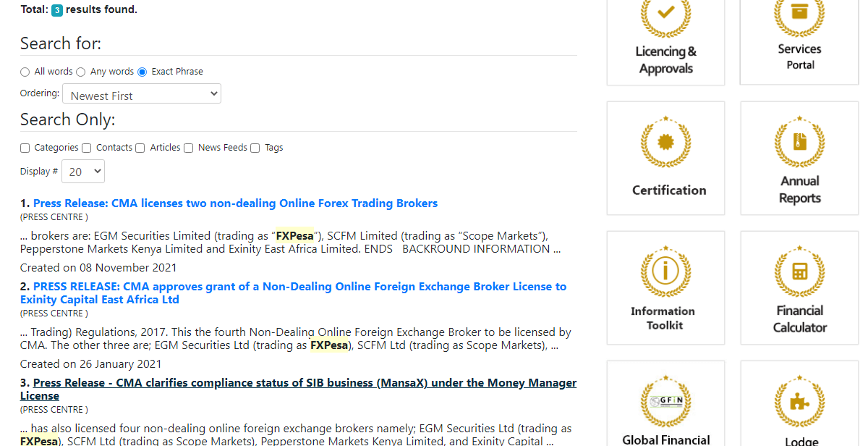Click the Global Financial GFIN logo icon

pyautogui.click(x=665, y=401)
